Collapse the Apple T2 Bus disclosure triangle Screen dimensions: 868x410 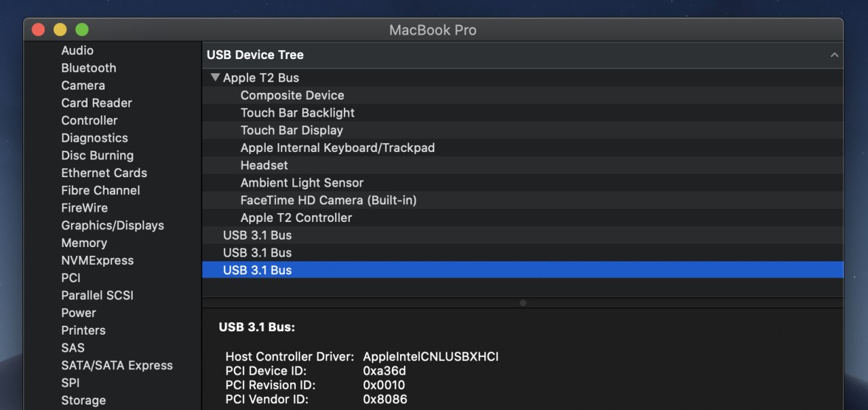coord(215,77)
